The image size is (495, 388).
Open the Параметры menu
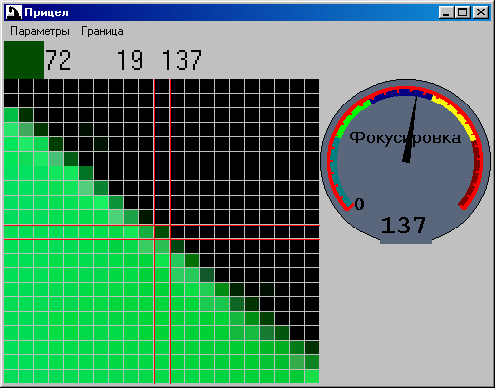[40, 31]
